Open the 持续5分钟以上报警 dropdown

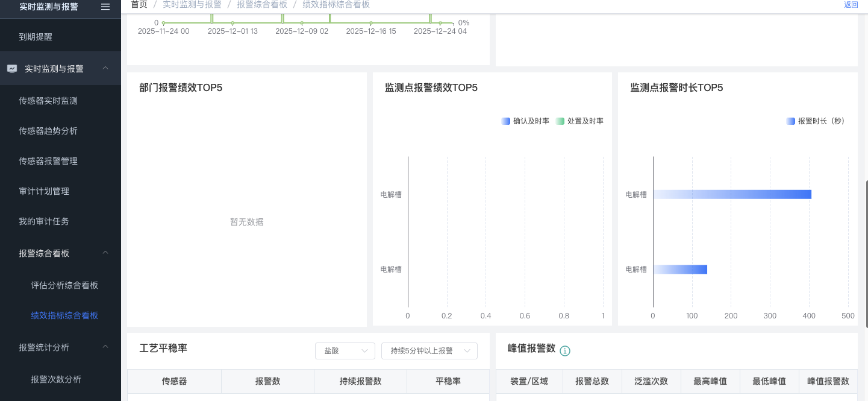coord(429,351)
